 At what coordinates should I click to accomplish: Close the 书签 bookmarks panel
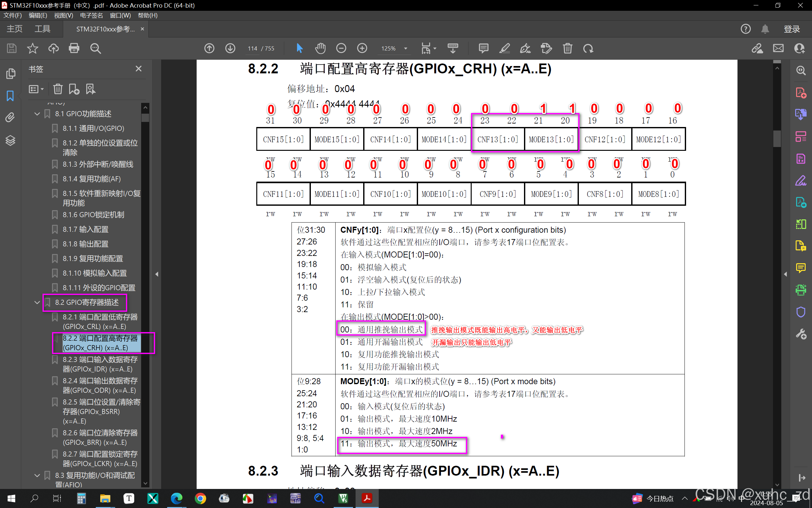139,69
